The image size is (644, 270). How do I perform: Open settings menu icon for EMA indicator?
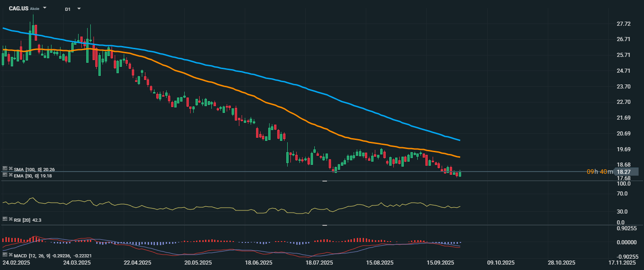[5, 174]
